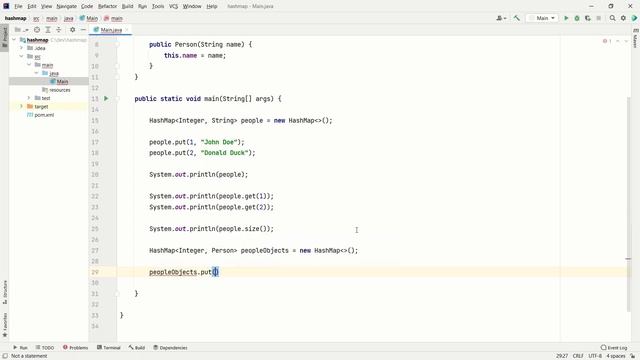640x360 pixels.
Task: Jump to next highlighted error arrow
Action: (x=626, y=41)
